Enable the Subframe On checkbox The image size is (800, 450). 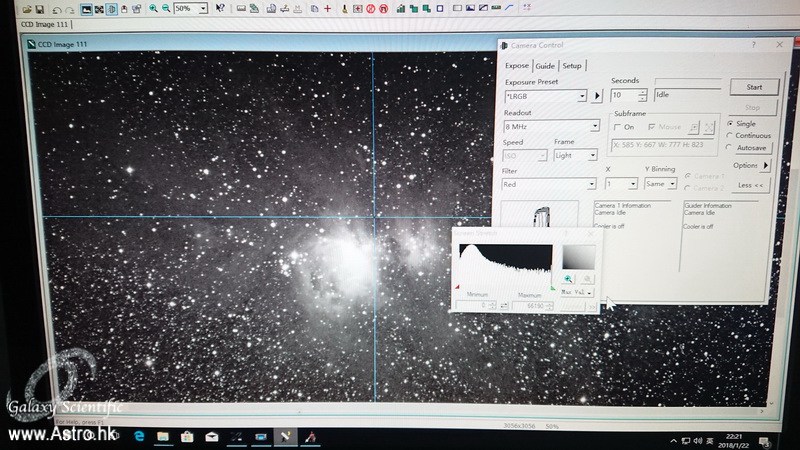tap(617, 127)
